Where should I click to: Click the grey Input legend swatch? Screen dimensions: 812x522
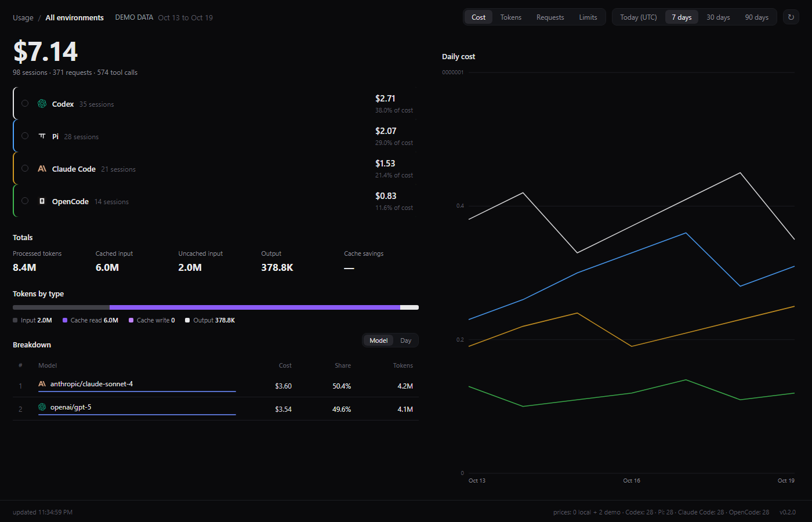[15, 320]
